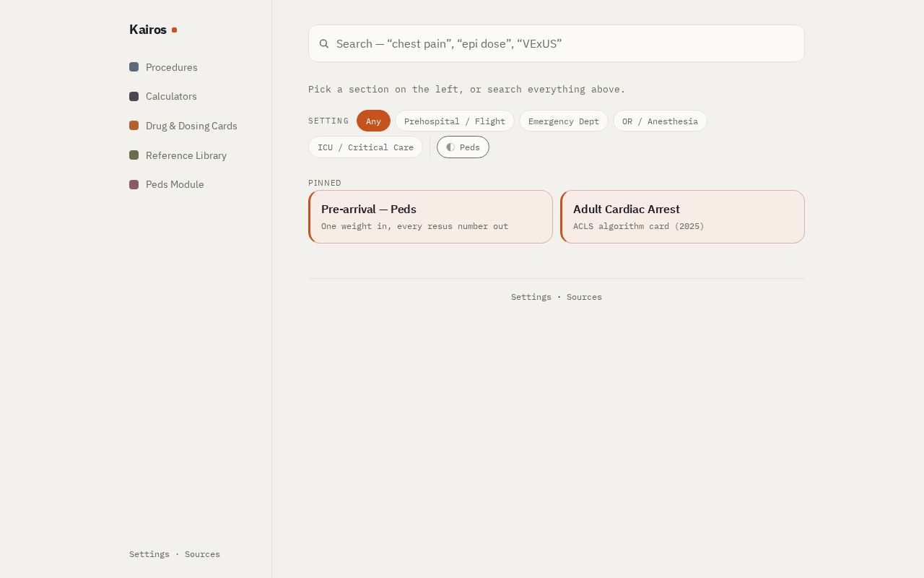
Task: Filter by ICU / Critical Care setting
Action: tap(365, 147)
